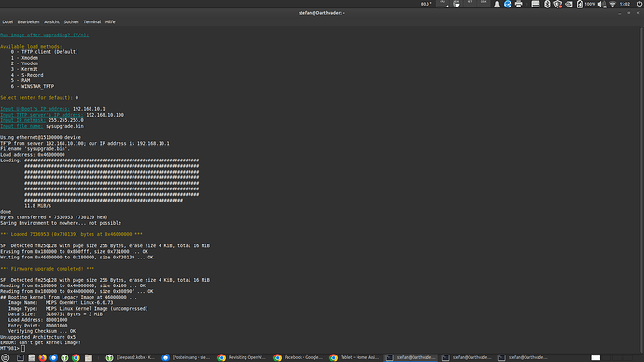Viewport: 644px width, 362px height.
Task: Open the notifications bell icon
Action: 497,4
